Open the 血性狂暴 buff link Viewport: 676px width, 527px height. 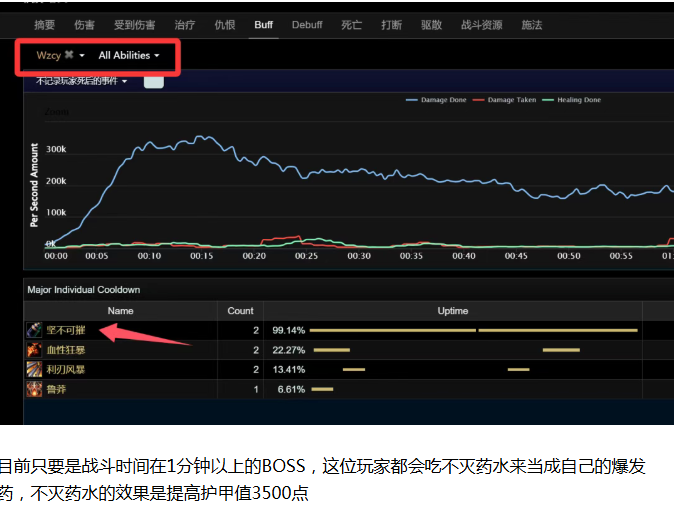[x=67, y=350]
